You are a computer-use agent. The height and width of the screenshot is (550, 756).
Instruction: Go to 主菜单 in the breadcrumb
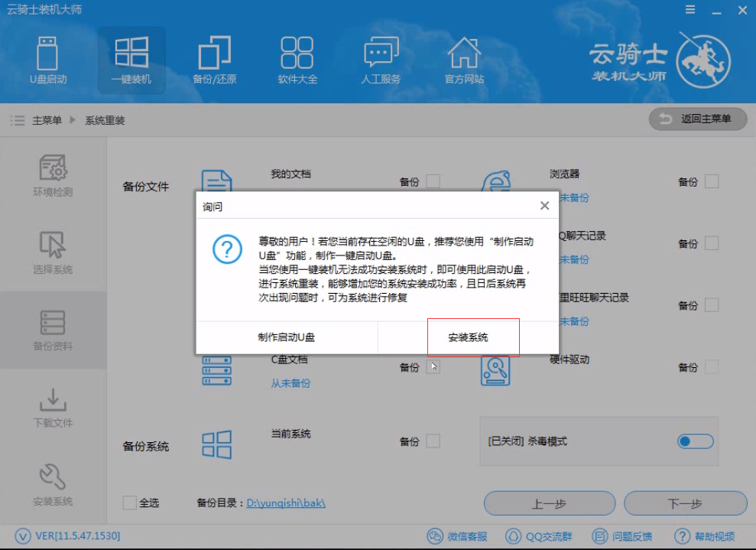coord(45,119)
